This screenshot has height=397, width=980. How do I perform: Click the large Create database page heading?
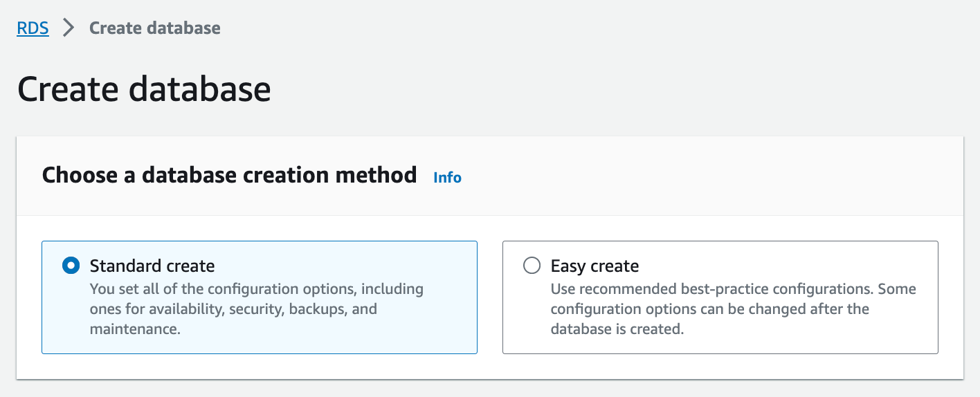point(144,90)
